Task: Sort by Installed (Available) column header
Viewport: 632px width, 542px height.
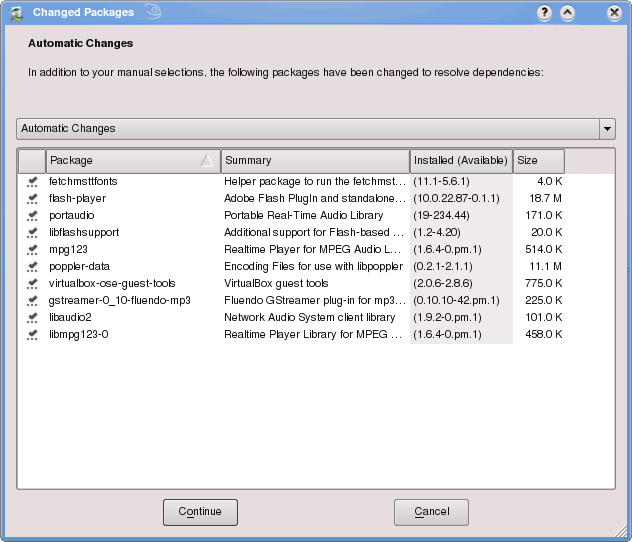Action: pyautogui.click(x=461, y=161)
